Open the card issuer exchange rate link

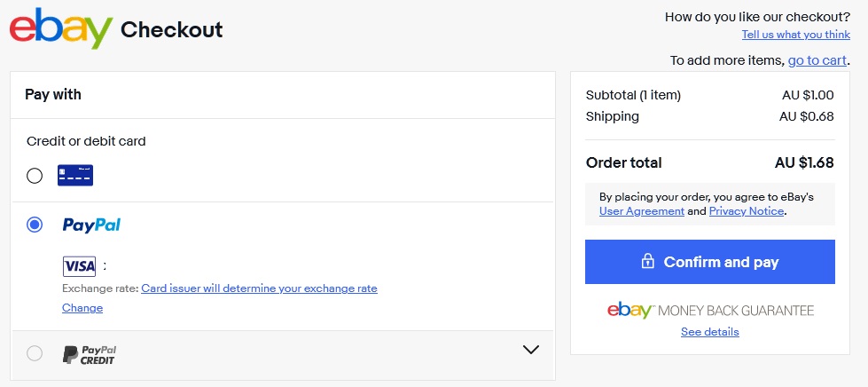[x=259, y=288]
